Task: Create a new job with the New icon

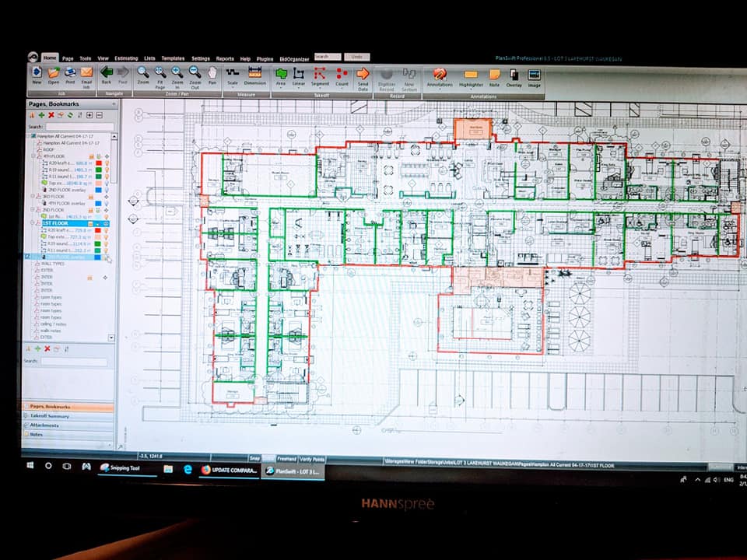Action: (37, 73)
